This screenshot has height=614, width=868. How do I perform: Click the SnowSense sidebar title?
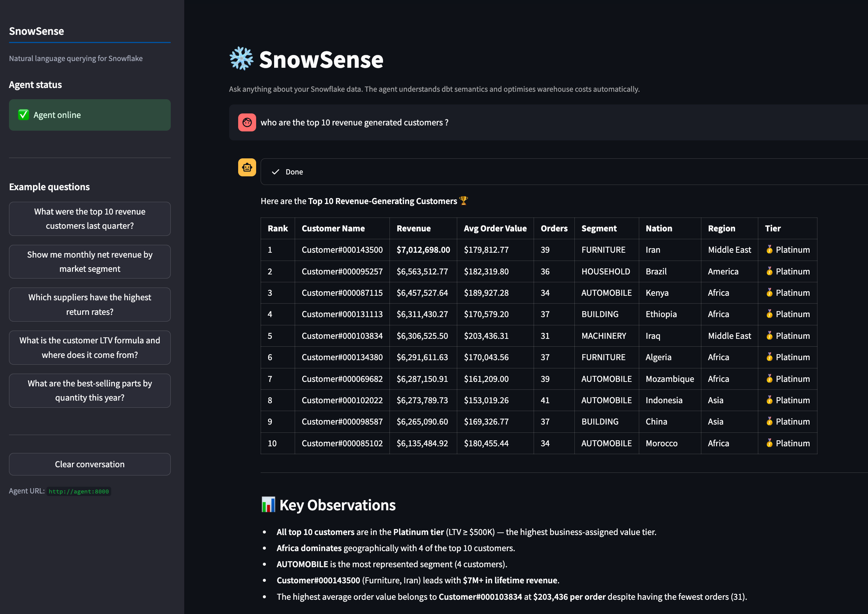pyautogui.click(x=37, y=31)
